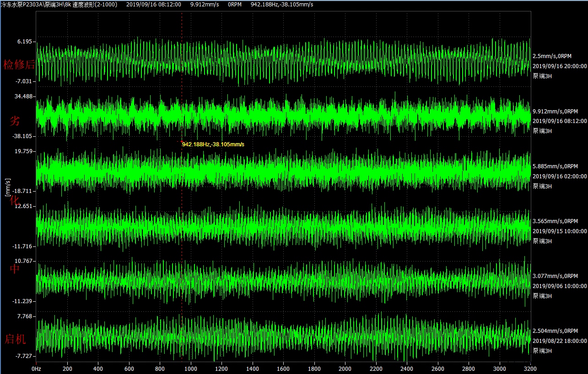Viewport: 588px width, 374px height.
Task: Click the red "中" annotation label
Action: 15,269
